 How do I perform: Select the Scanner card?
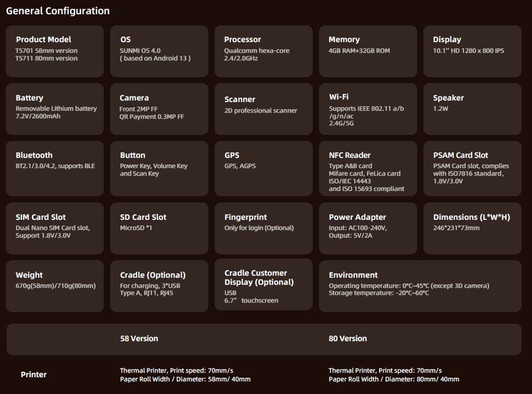263,109
